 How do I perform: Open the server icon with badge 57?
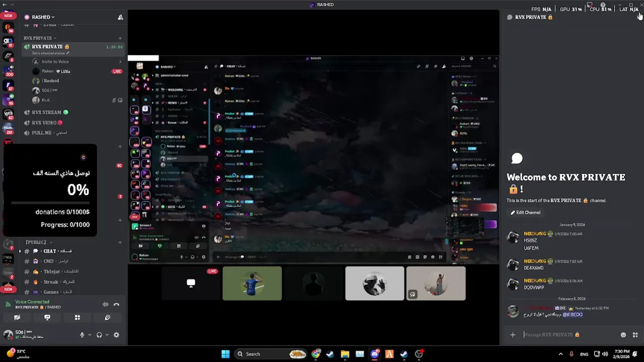8,85
